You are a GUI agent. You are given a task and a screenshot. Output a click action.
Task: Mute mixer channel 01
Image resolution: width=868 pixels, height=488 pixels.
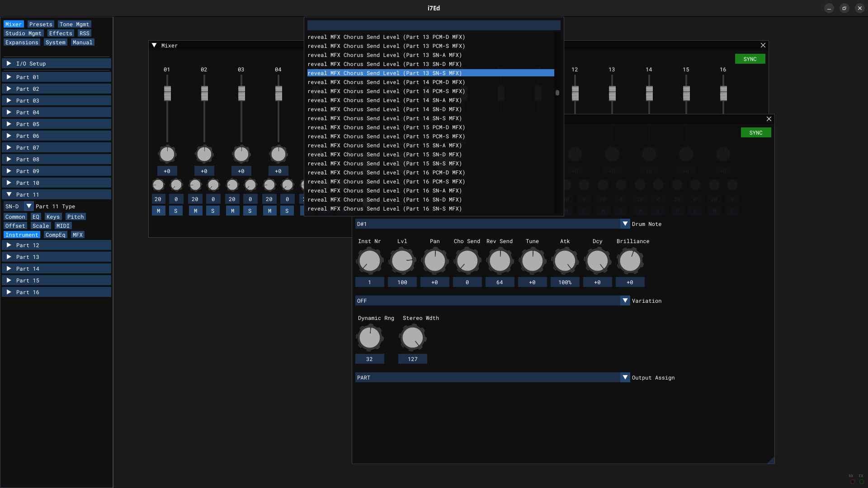click(x=158, y=211)
